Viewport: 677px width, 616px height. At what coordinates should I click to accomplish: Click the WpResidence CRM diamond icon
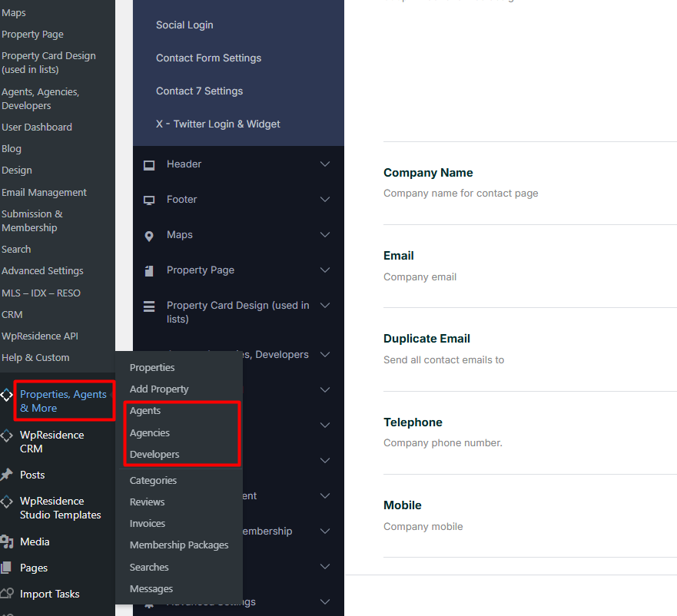tap(7, 436)
